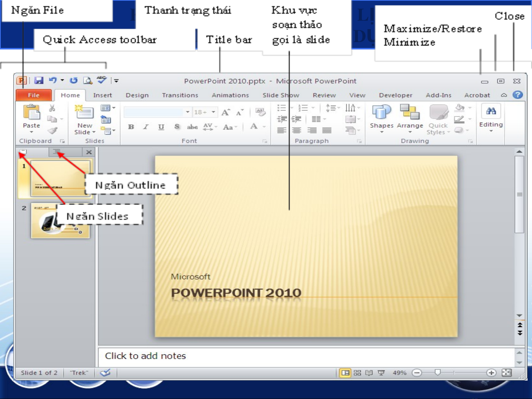Viewport: 532px width, 399px height.
Task: Toggle Strikethrough formatting
Action: (192, 127)
